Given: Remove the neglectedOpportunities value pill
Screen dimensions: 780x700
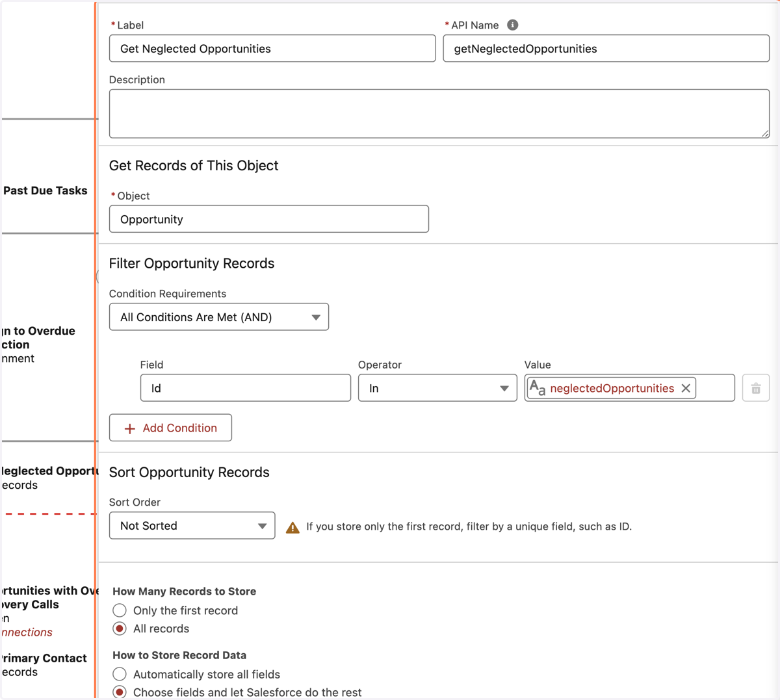Looking at the screenshot, I should click(x=686, y=388).
